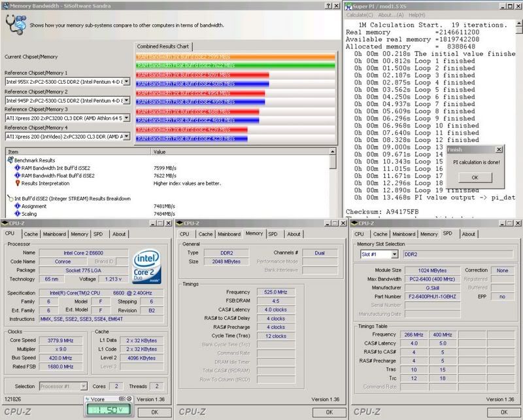Switch to SPD tab in middle CPU-Z window

click(273, 234)
